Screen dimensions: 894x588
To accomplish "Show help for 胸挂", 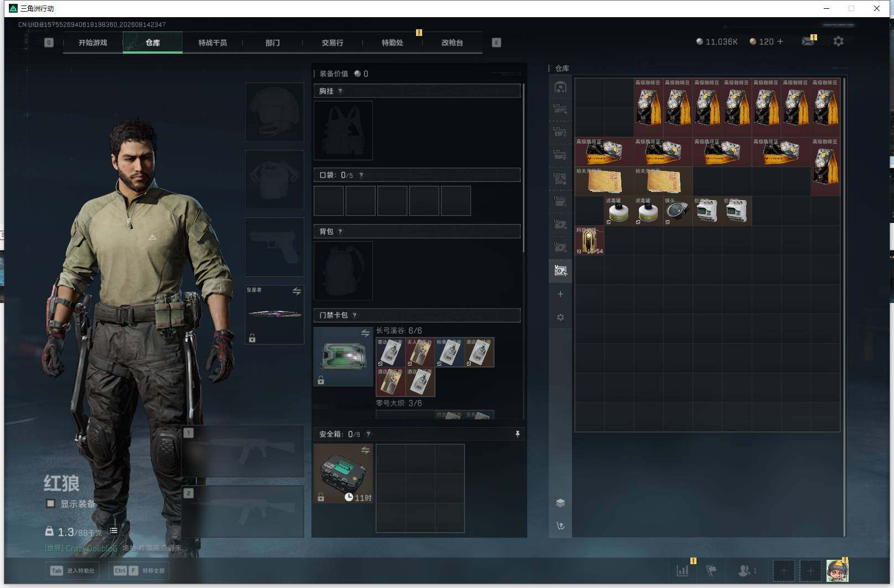I will 340,91.
